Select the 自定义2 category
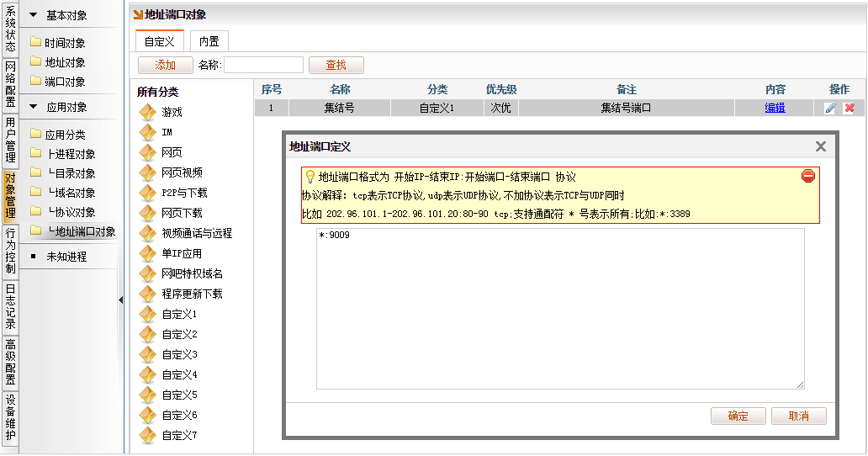The image size is (868, 456). tap(179, 334)
